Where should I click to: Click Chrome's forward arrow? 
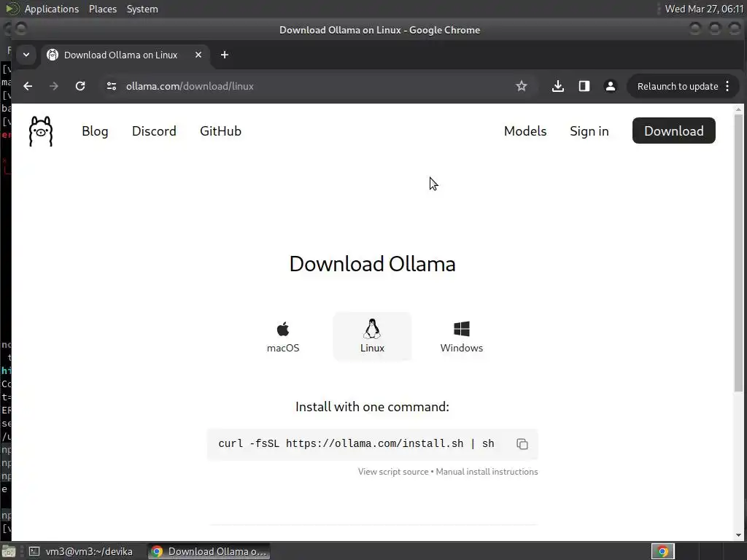point(54,86)
